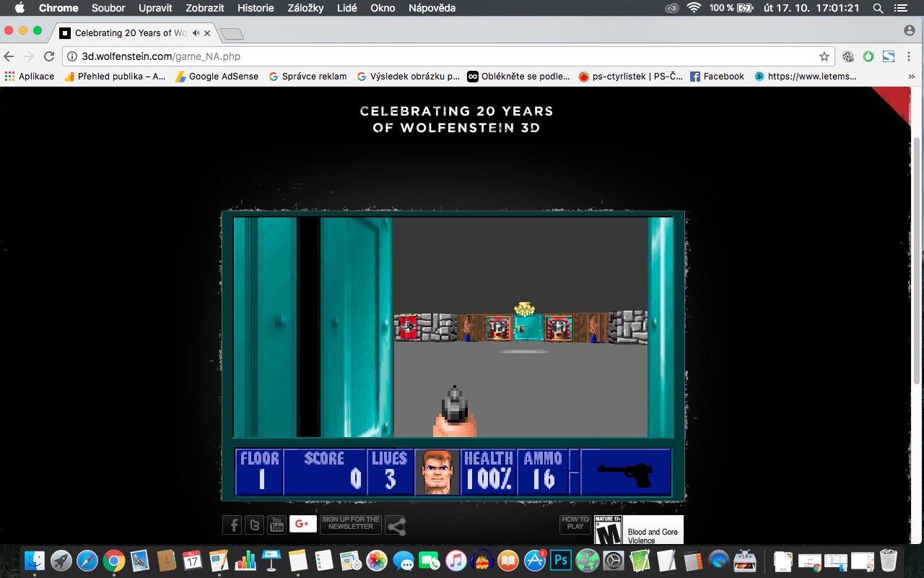Open System Preferences from the dock
The image size is (924, 578).
pyautogui.click(x=614, y=560)
